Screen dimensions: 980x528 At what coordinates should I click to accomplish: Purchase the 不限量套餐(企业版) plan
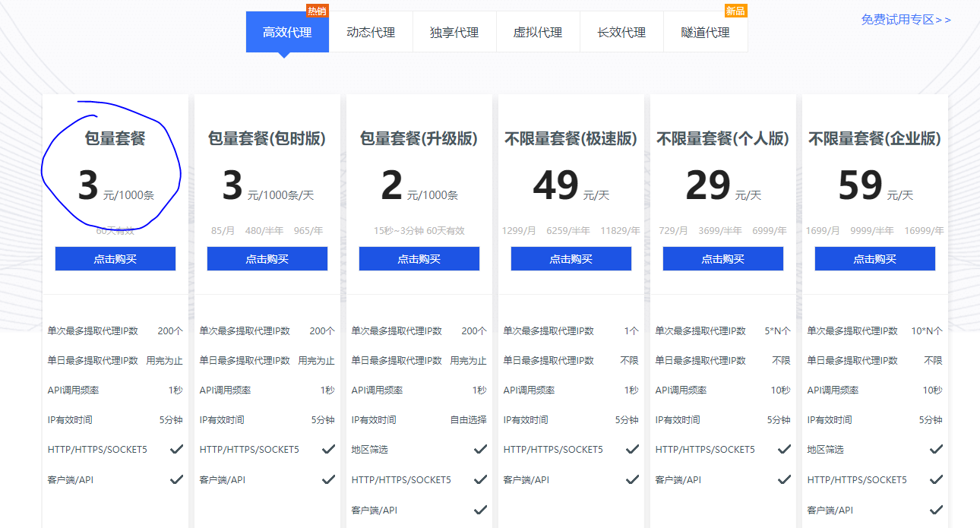(x=875, y=259)
